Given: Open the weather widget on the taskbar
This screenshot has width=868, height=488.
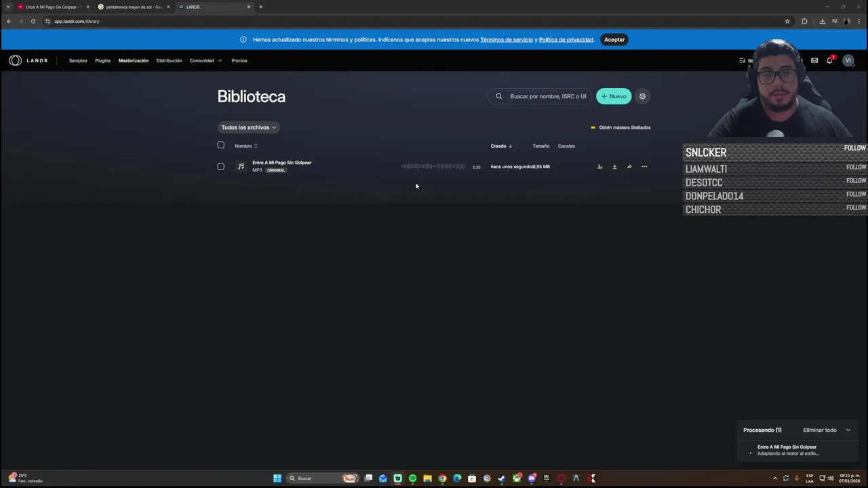Looking at the screenshot, I should (26, 479).
